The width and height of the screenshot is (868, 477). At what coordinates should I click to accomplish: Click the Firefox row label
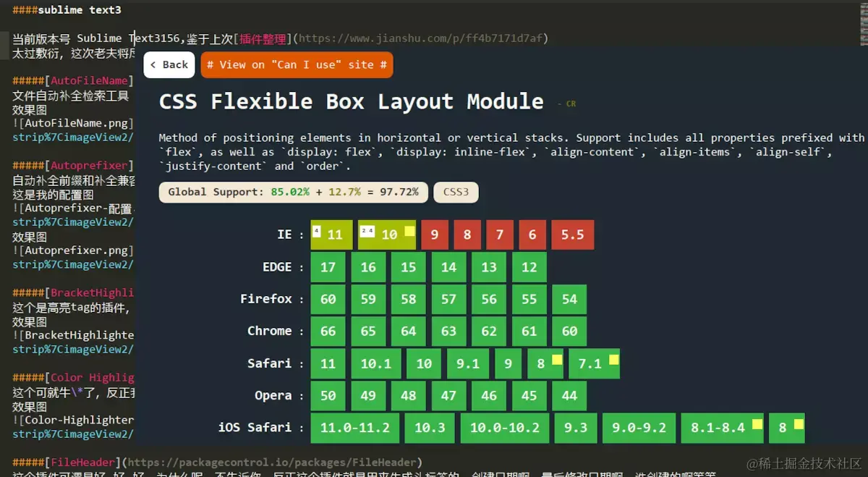pyautogui.click(x=266, y=299)
